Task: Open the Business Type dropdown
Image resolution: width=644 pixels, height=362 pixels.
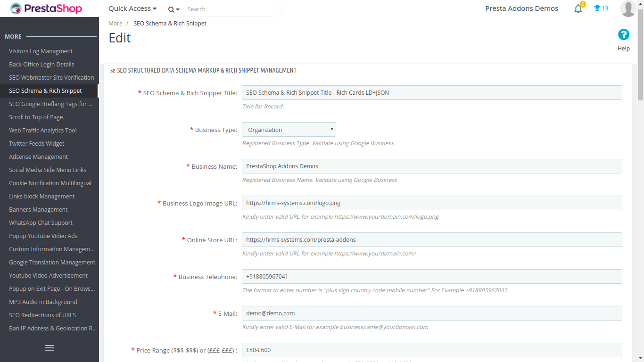Action: [x=289, y=130]
